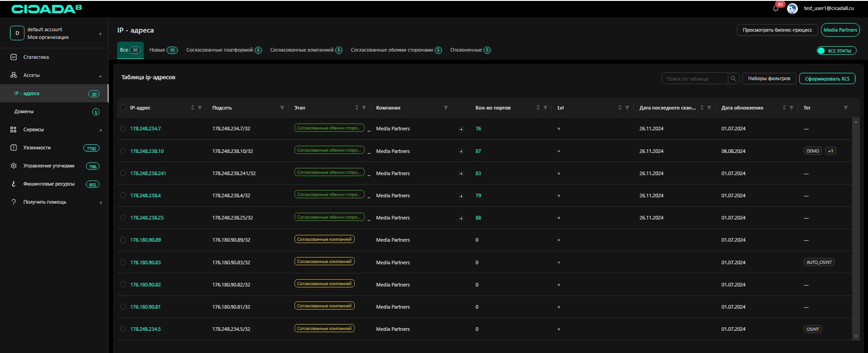Open the Media Partners company selector
The width and height of the screenshot is (868, 353).
840,30
